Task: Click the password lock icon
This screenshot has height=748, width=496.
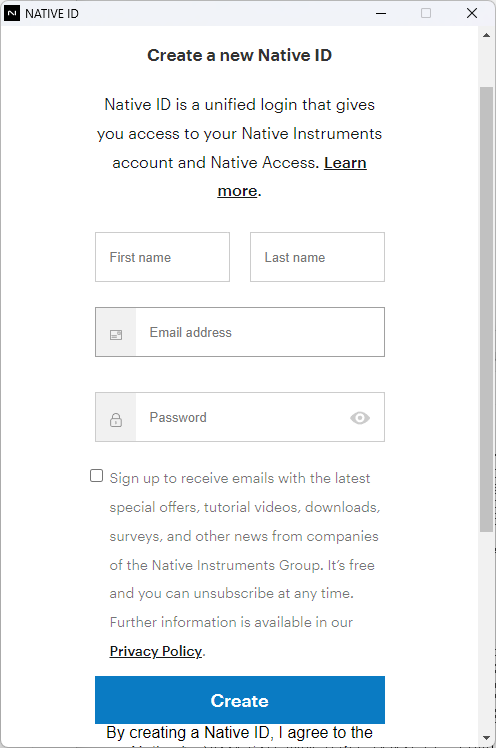Action: (x=116, y=420)
